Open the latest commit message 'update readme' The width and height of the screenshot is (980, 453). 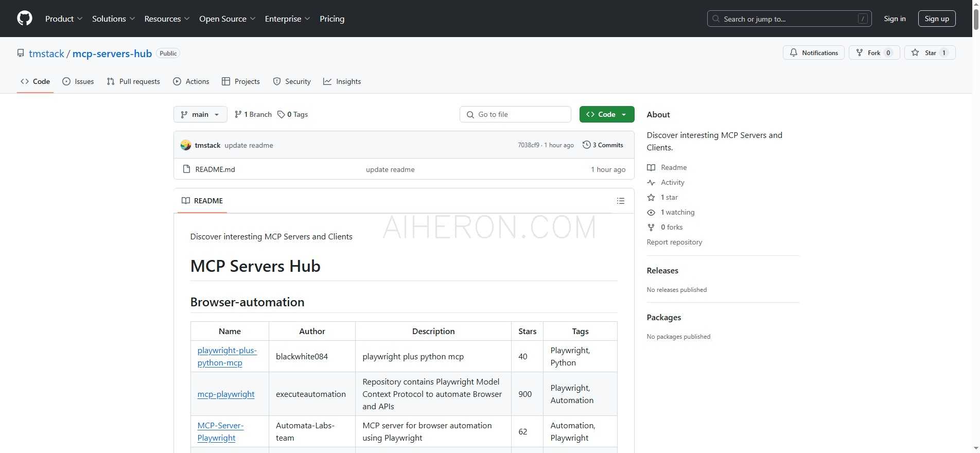pyautogui.click(x=249, y=145)
